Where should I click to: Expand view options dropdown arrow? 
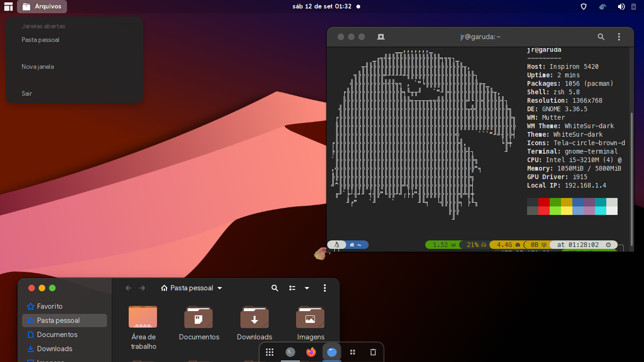(x=307, y=288)
